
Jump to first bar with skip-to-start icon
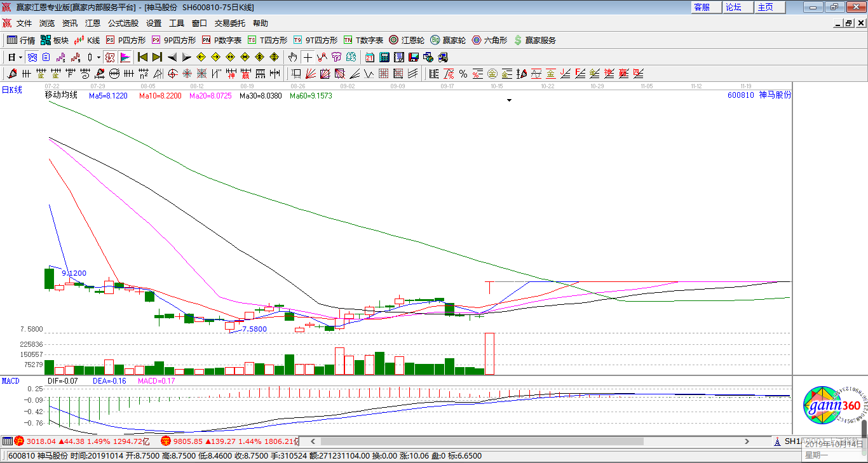[x=142, y=57]
